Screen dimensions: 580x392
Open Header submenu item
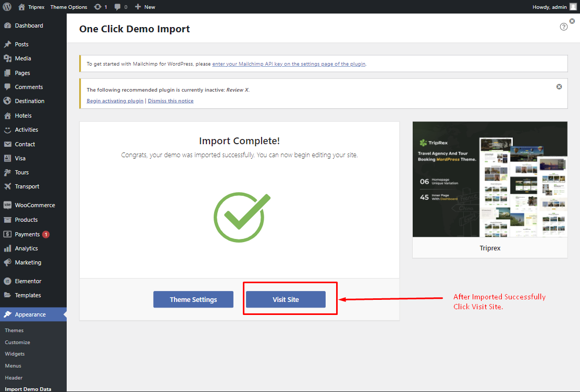pos(14,377)
